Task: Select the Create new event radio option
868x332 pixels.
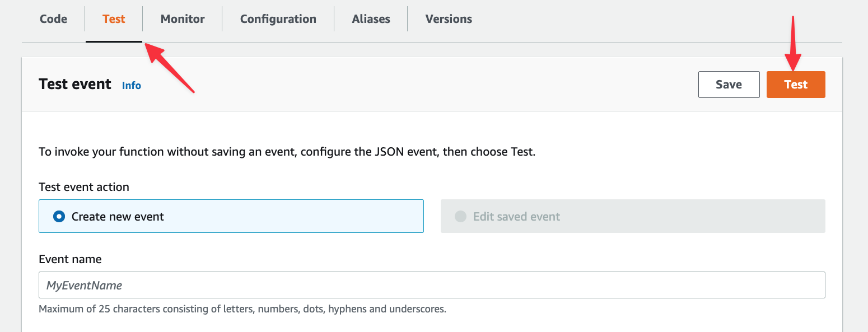Action: coord(231,216)
